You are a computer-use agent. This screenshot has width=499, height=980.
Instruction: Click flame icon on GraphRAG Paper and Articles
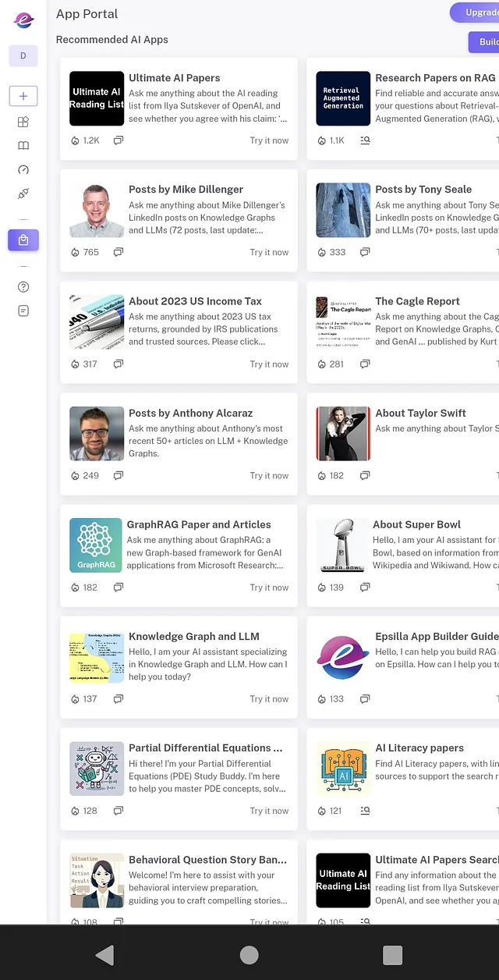pos(75,588)
